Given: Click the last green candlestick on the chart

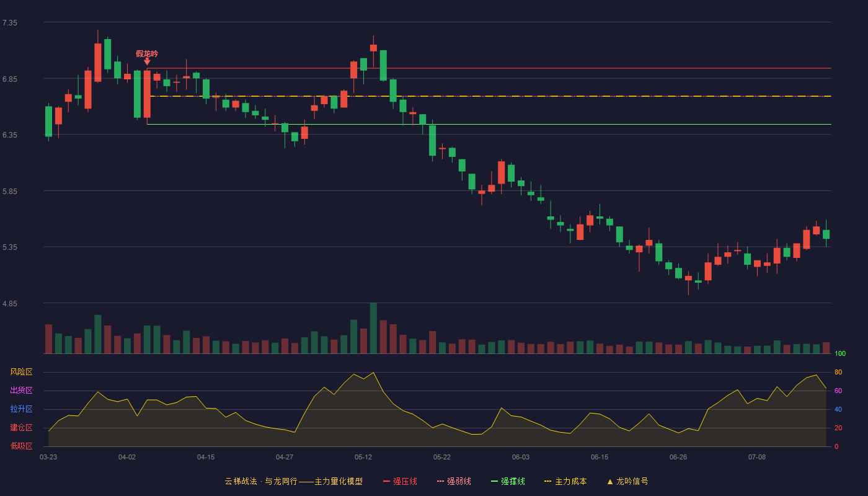Looking at the screenshot, I should pos(826,234).
